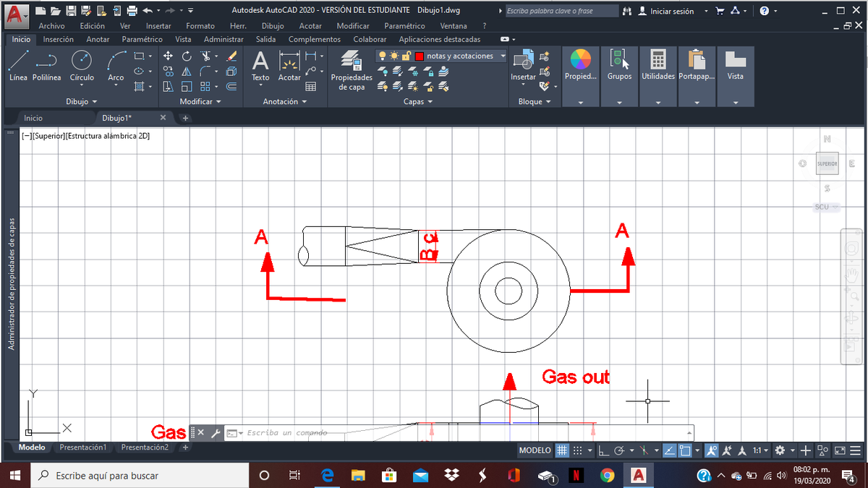This screenshot has width=868, height=488.
Task: Click the Table (Tabla) icon in Anotación
Action: pos(311,86)
